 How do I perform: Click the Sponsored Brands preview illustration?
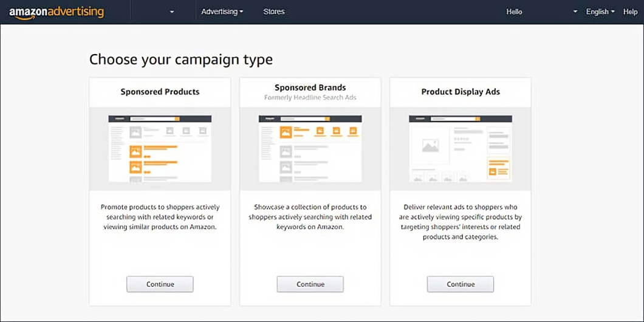[310, 149]
